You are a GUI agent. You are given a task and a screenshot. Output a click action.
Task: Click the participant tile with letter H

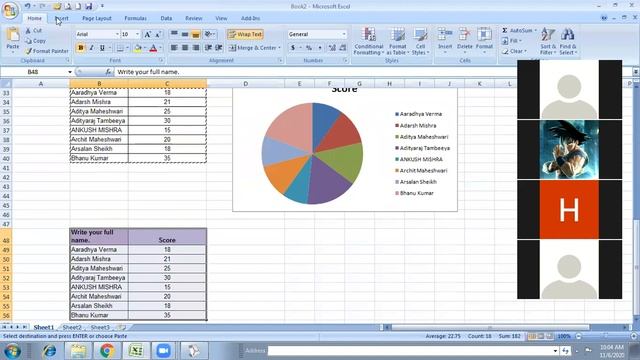569,210
